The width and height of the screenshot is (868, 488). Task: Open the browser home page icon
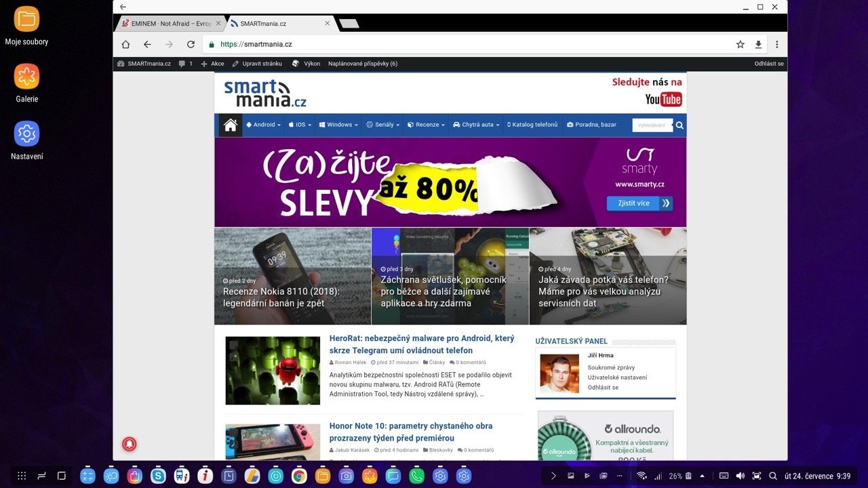pos(125,44)
